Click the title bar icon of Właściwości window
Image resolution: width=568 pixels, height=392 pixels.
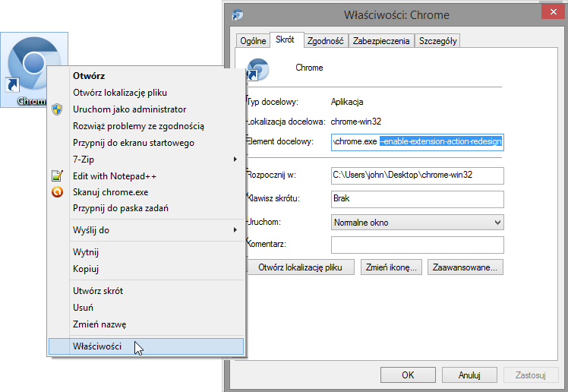click(238, 15)
